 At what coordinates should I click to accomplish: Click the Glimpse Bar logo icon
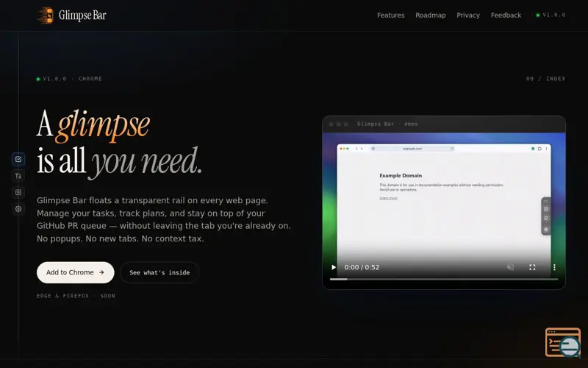click(x=46, y=15)
